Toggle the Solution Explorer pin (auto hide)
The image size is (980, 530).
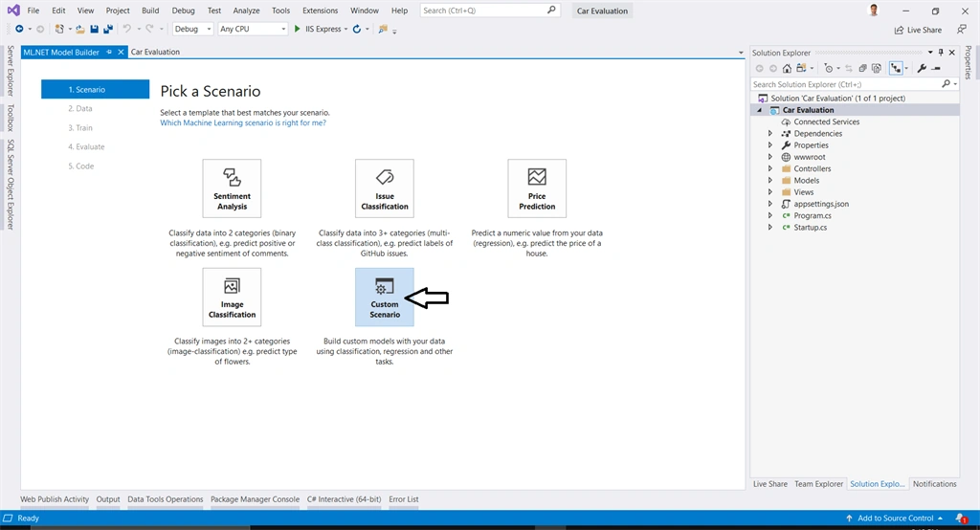click(x=941, y=53)
